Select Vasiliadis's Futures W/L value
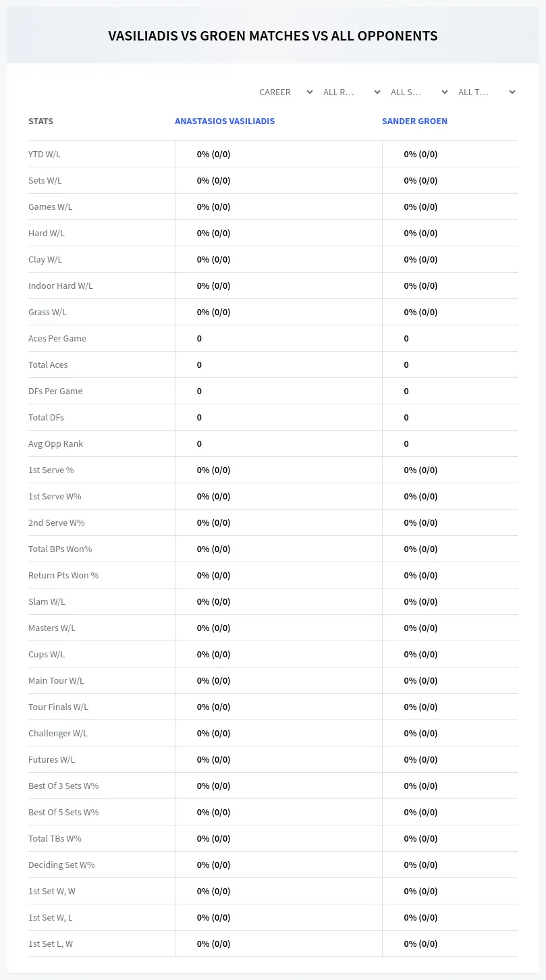 click(213, 759)
